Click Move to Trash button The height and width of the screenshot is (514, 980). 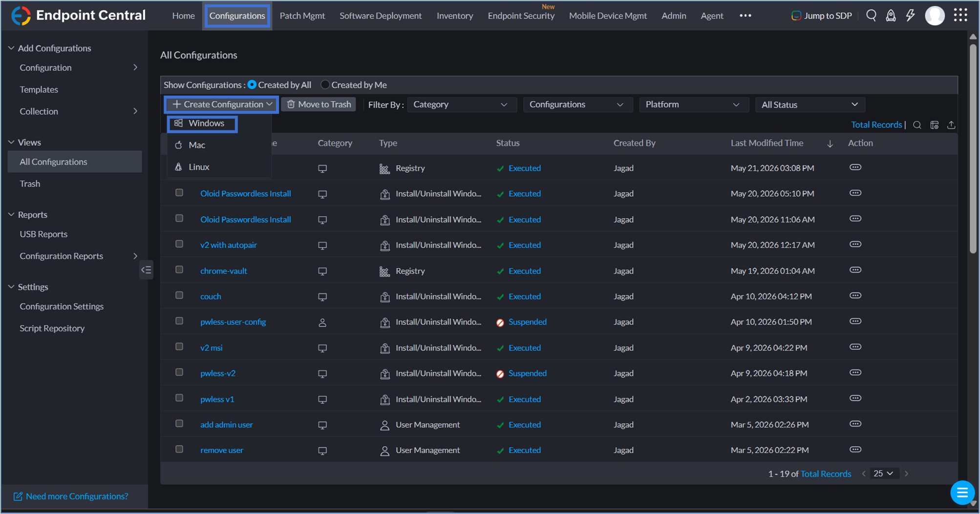coord(319,104)
